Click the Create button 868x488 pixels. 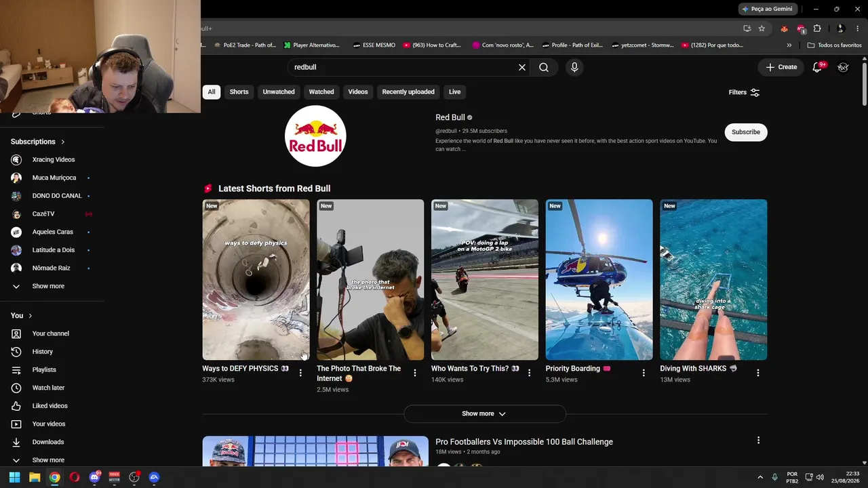pyautogui.click(x=781, y=67)
